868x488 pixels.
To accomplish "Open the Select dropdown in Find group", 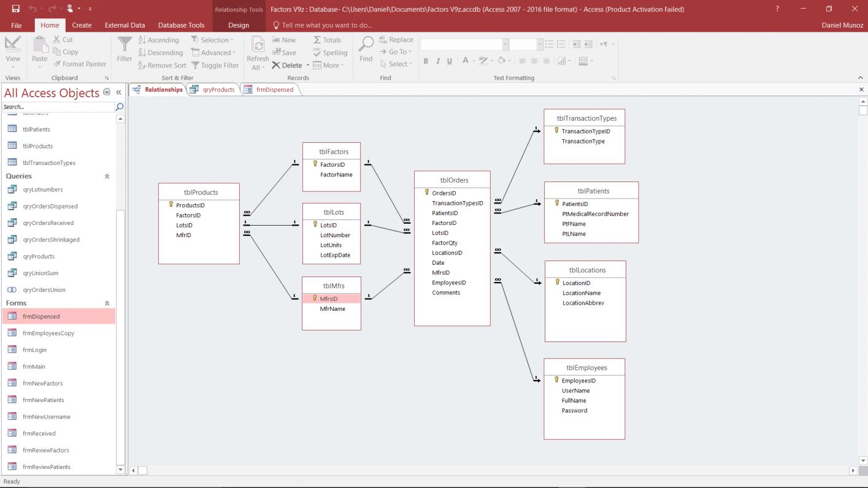I will coord(396,64).
